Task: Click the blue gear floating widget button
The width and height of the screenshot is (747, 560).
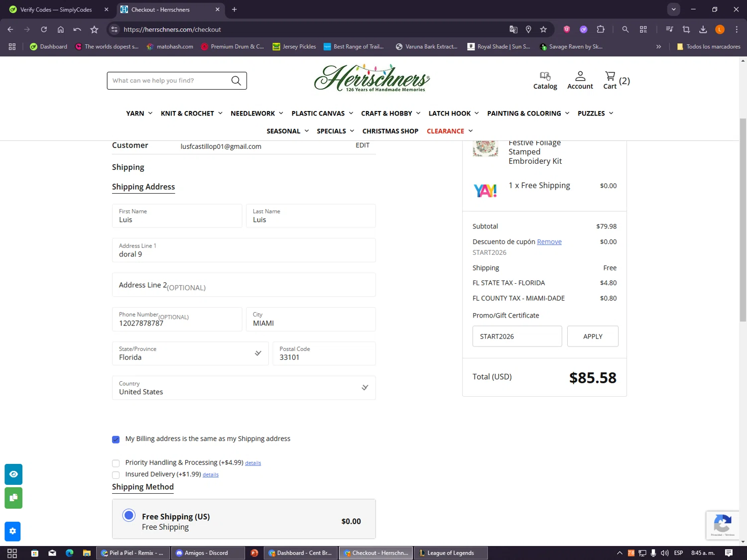Action: click(x=12, y=531)
